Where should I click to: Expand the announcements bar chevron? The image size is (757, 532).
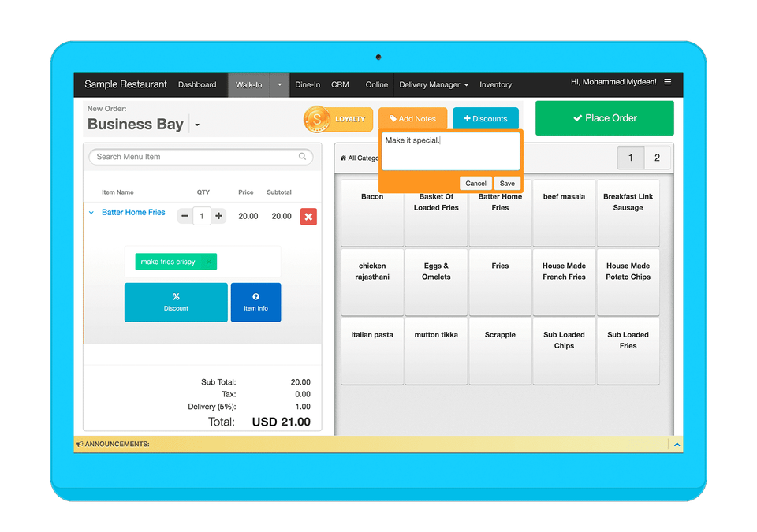(677, 445)
